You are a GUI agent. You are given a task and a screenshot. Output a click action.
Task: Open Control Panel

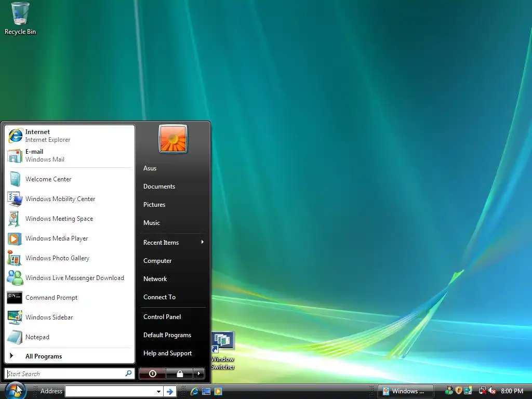click(173, 316)
